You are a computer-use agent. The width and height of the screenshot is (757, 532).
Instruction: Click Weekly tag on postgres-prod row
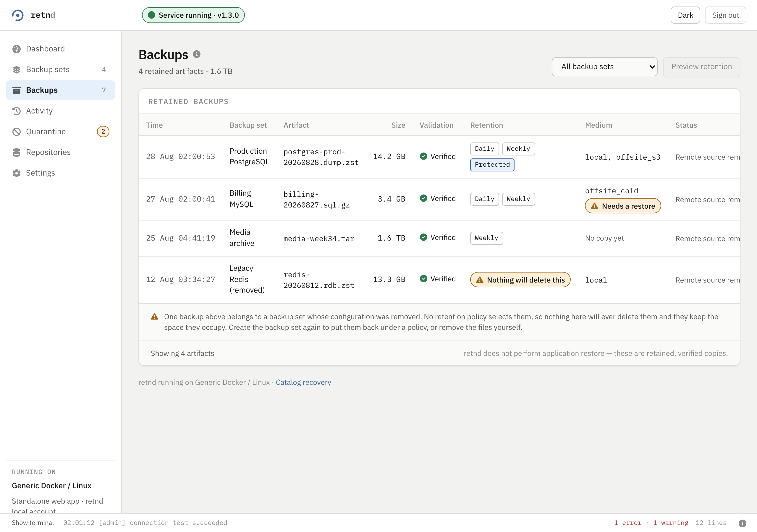click(518, 149)
